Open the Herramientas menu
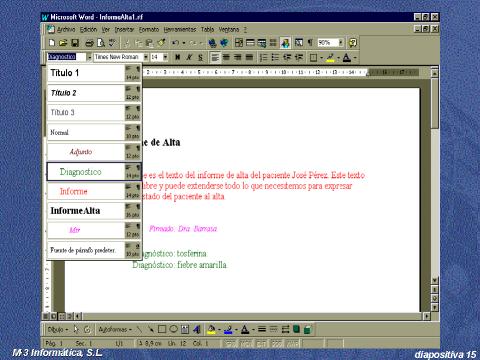480x360 pixels. 180,29
